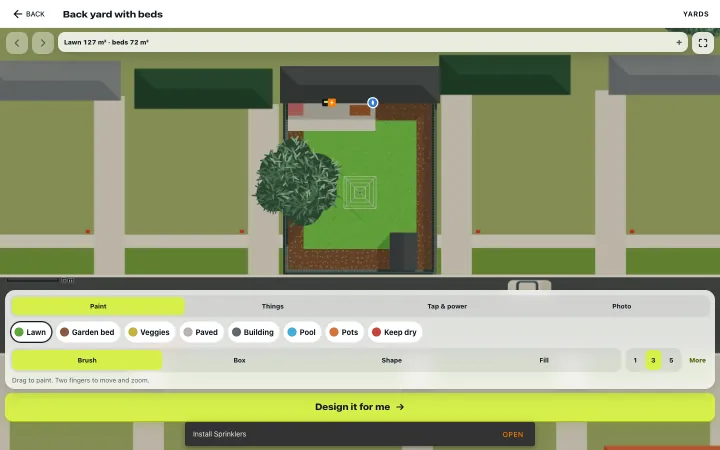This screenshot has width=720, height=450.
Task: Select the orange pot area on the patio
Action: click(x=360, y=110)
